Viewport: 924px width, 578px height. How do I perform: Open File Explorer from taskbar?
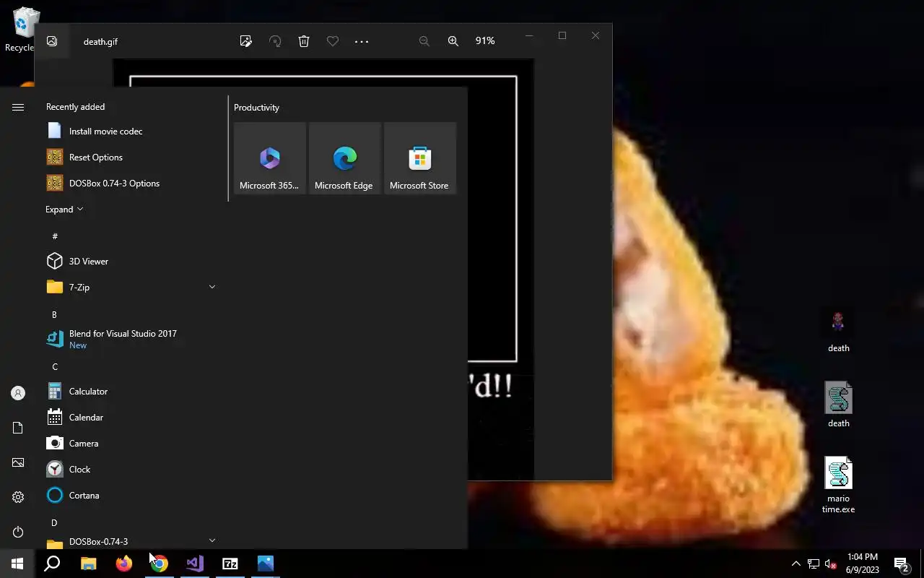tap(88, 564)
